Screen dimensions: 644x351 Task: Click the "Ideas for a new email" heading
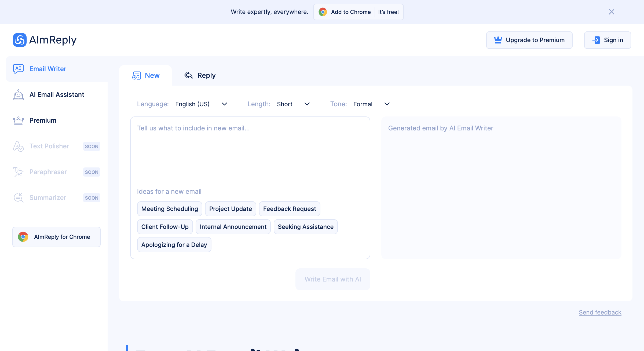coord(169,192)
